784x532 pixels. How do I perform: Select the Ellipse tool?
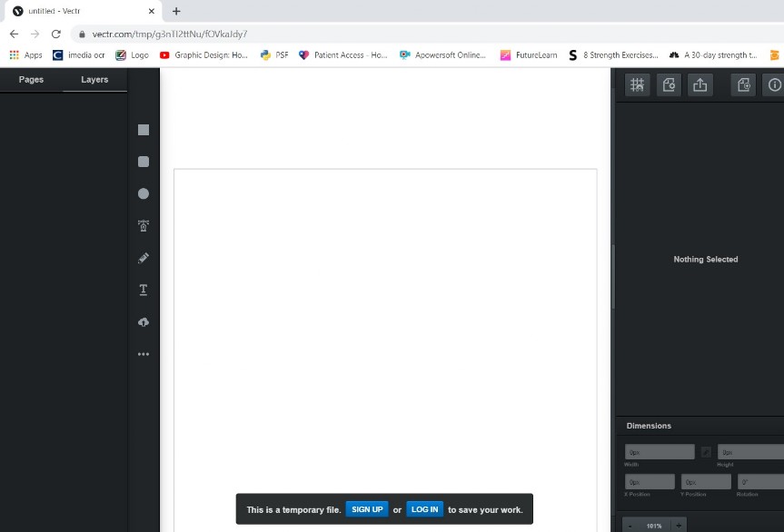143,193
